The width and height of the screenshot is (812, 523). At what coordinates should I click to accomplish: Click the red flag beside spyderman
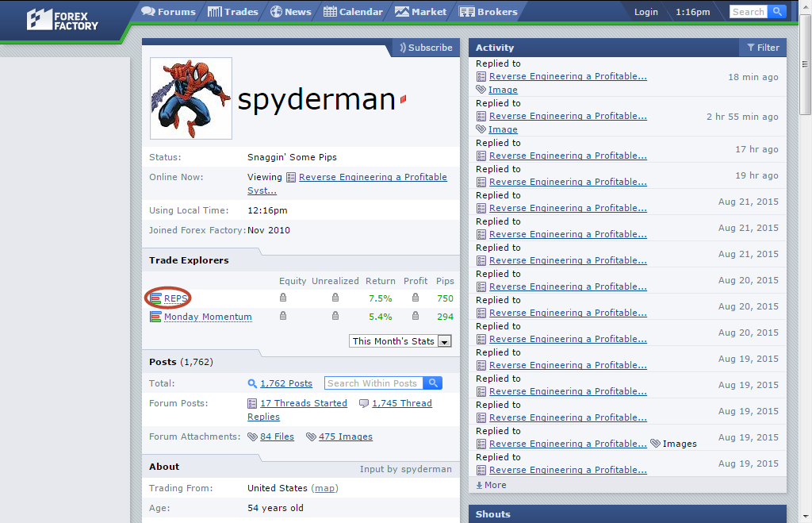404,99
